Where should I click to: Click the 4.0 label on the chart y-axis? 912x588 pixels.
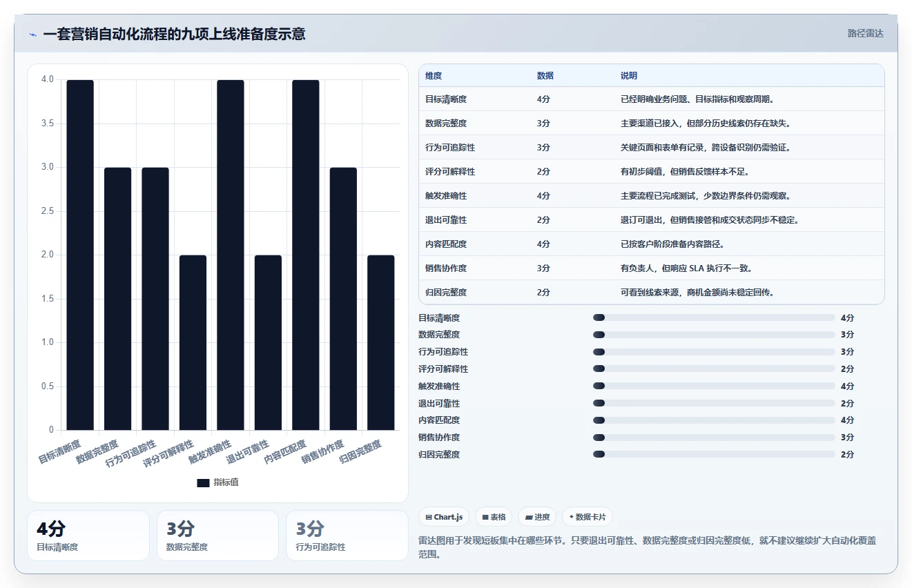click(48, 80)
